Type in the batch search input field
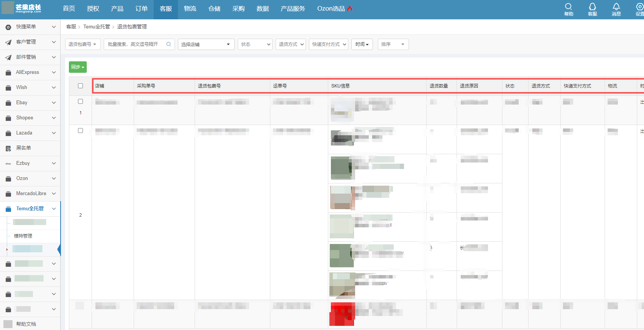This screenshot has width=644, height=330. (x=134, y=44)
